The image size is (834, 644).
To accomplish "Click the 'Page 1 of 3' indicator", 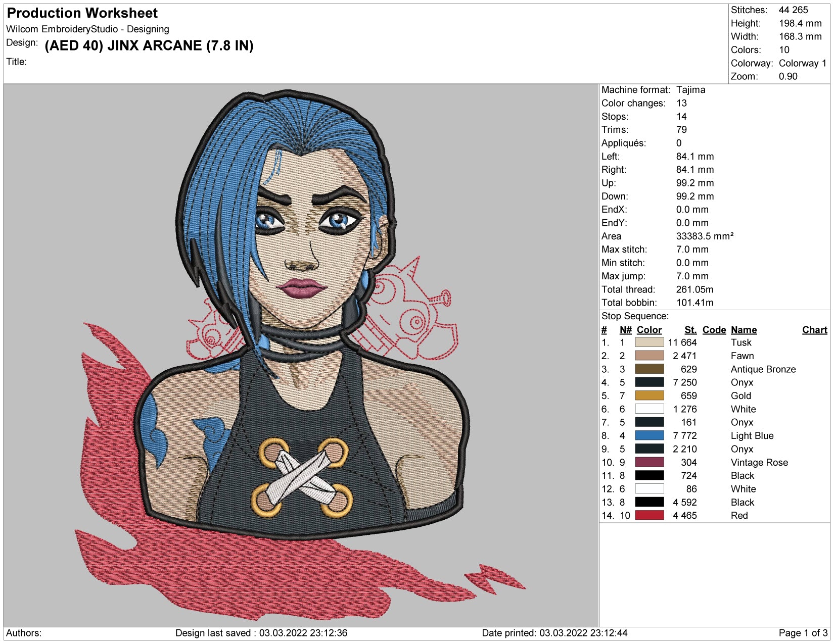I will [803, 633].
